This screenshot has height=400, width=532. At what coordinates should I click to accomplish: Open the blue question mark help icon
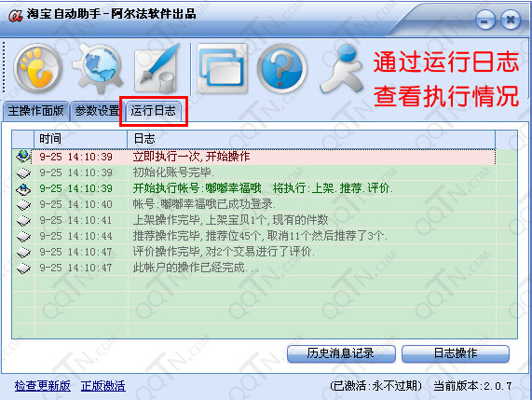[x=281, y=68]
